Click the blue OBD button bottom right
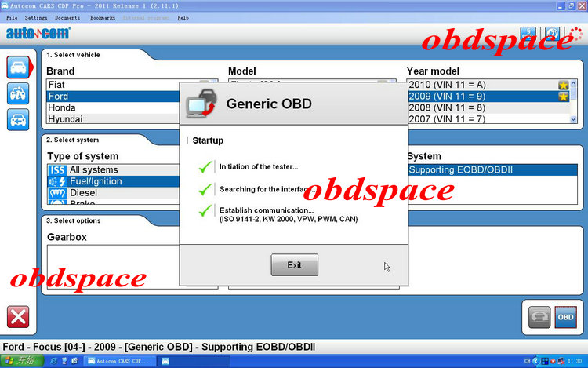 point(565,317)
